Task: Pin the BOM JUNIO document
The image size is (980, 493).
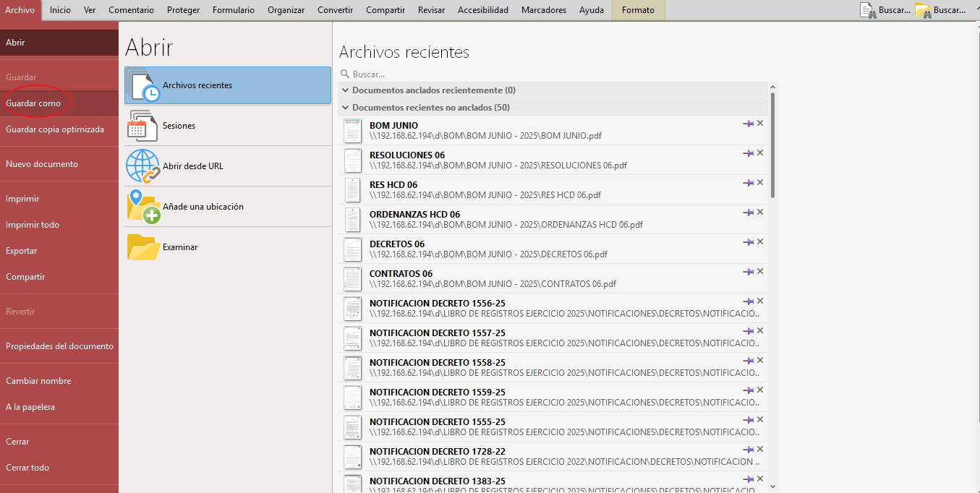Action: pyautogui.click(x=749, y=122)
